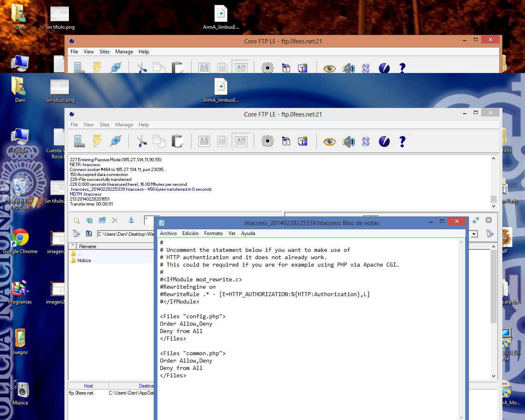The image size is (525, 420).
Task: Click disconnect plug icon in remote panel
Action: pos(476,220)
